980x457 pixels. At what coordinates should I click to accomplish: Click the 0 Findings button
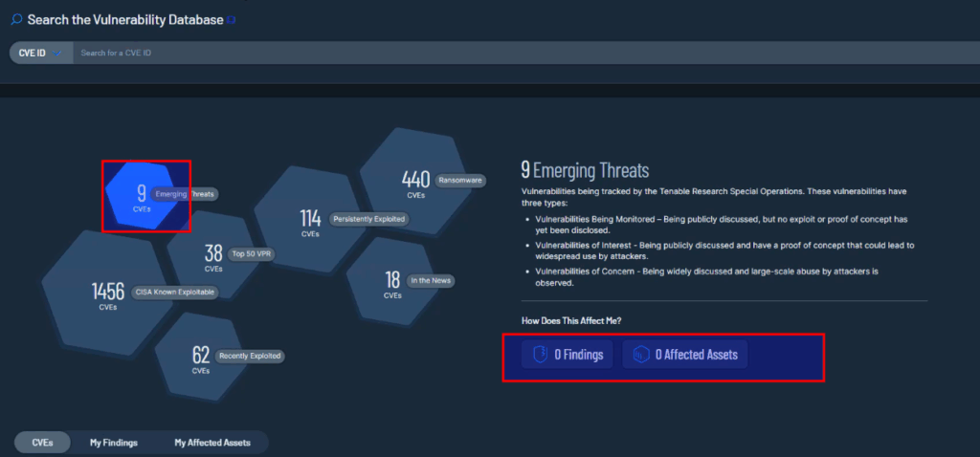click(x=568, y=355)
